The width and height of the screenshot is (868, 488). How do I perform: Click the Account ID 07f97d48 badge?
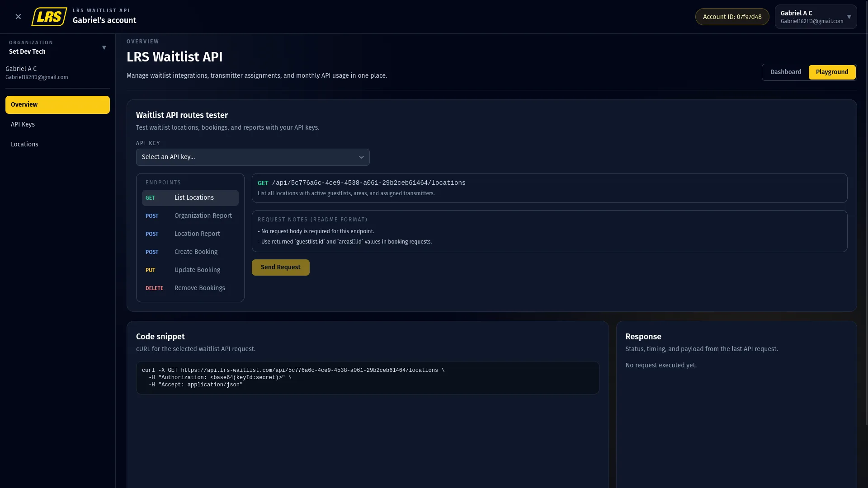pos(732,17)
